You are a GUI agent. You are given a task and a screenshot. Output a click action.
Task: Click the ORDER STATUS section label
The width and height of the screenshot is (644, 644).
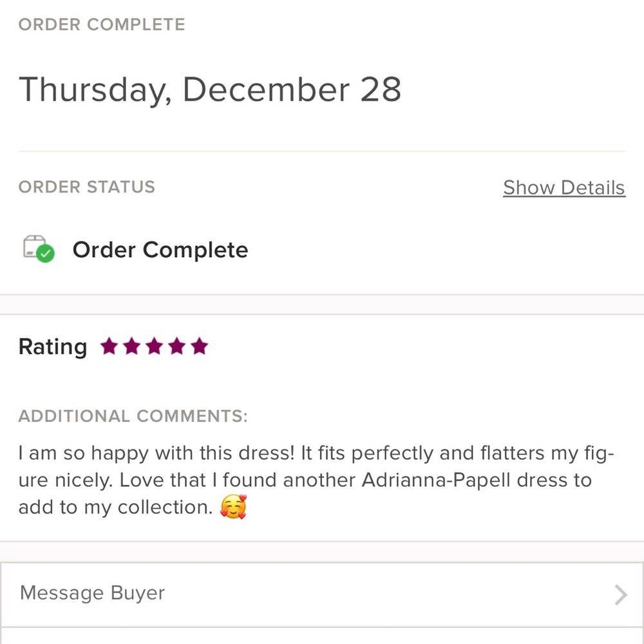click(x=87, y=187)
